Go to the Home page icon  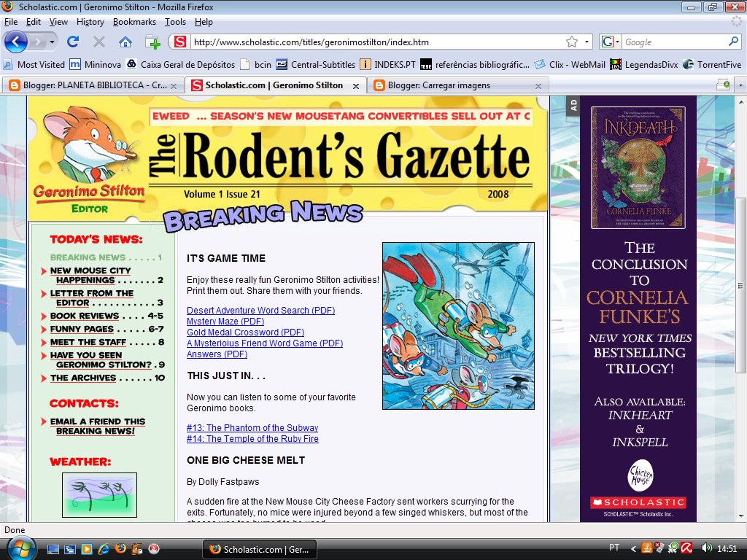(125, 42)
